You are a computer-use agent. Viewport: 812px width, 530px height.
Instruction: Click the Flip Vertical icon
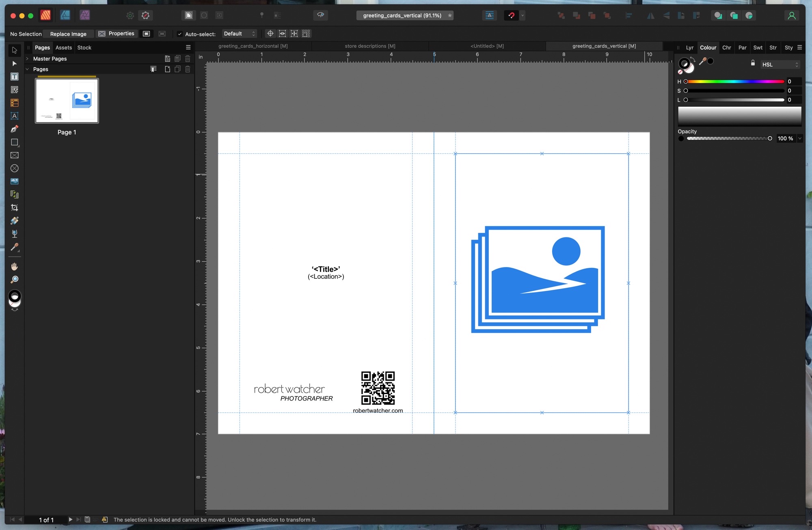[x=666, y=15]
